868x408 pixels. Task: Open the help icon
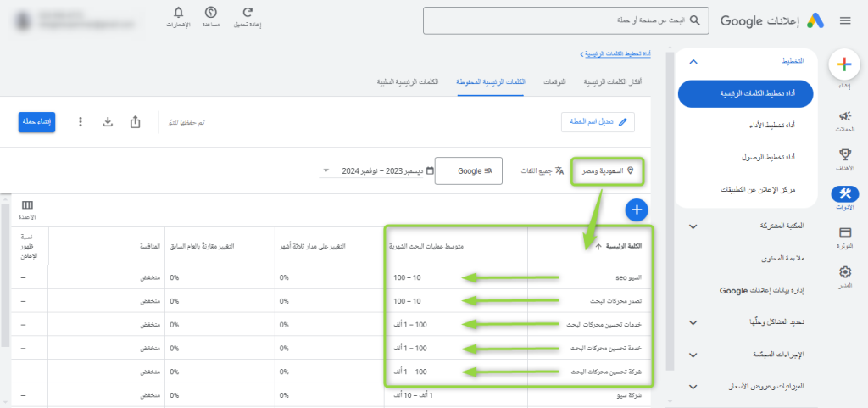[210, 13]
